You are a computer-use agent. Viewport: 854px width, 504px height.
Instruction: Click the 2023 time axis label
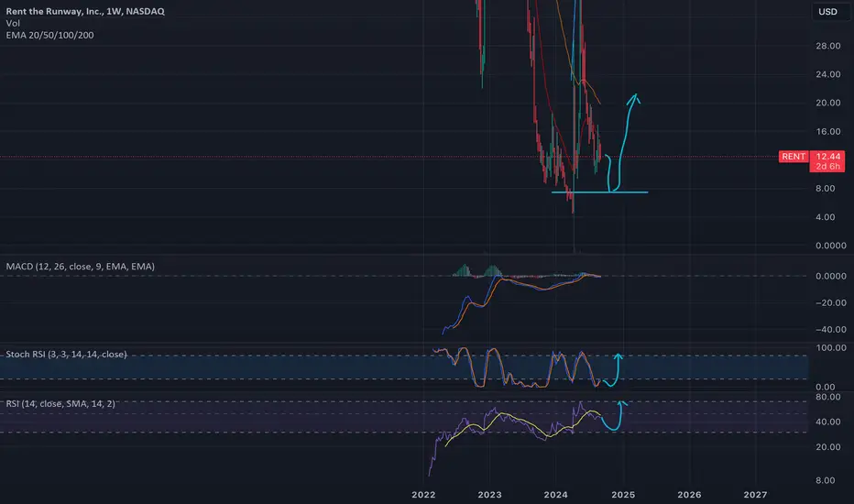[x=489, y=495]
